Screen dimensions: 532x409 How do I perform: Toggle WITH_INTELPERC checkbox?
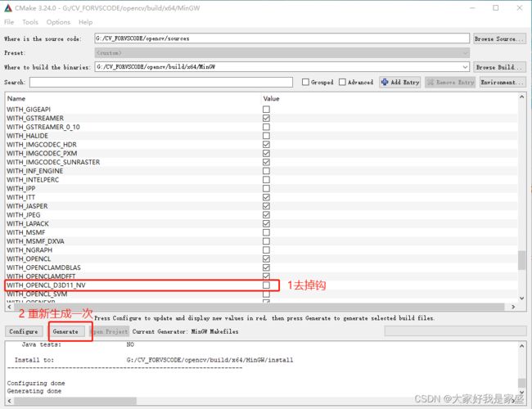(266, 180)
